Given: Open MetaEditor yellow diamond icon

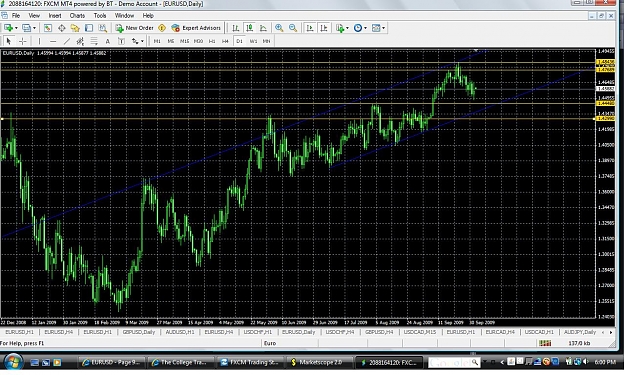Looking at the screenshot, I should coord(162,28).
